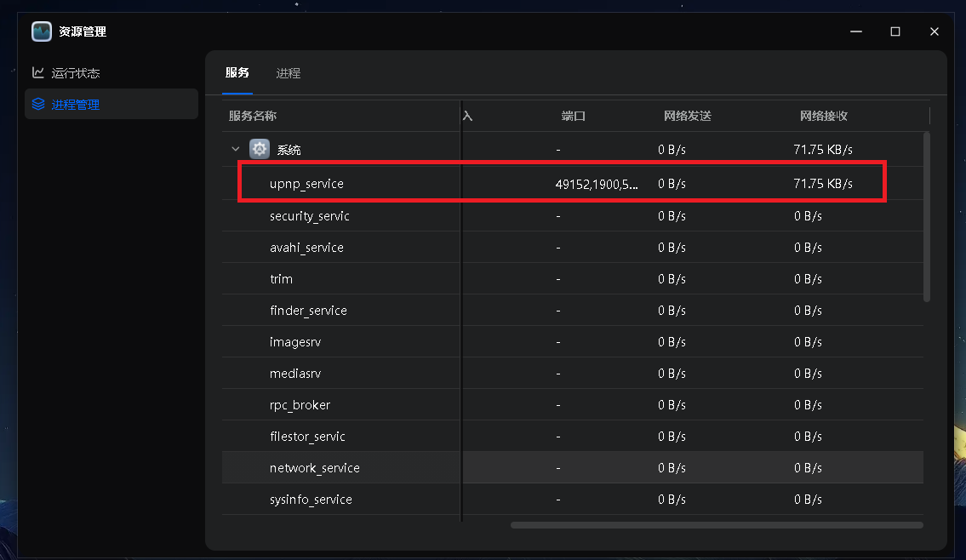Click the security_servic row to select it

tap(310, 215)
